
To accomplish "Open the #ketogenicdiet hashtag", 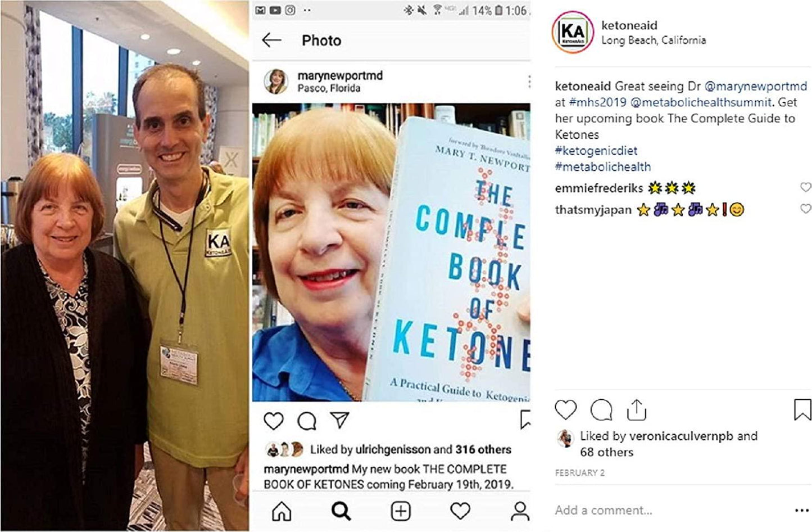I will 596,150.
